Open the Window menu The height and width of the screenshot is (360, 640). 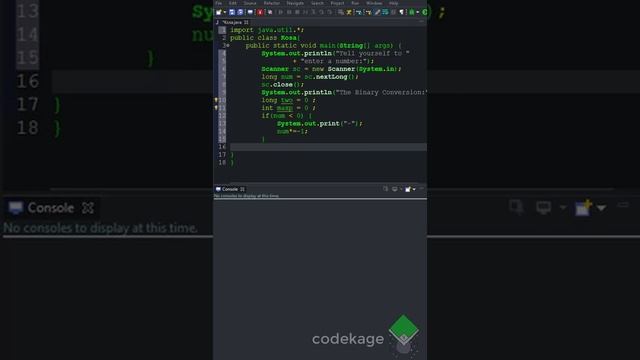coord(374,3)
